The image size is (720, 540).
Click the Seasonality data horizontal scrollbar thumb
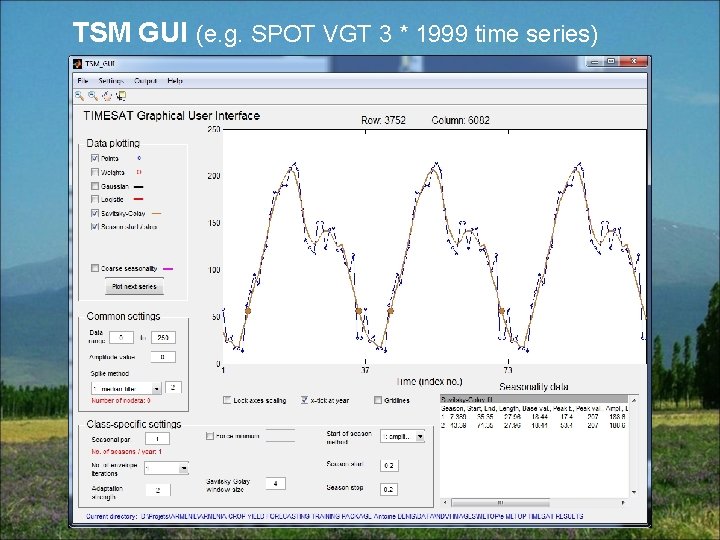(501, 502)
